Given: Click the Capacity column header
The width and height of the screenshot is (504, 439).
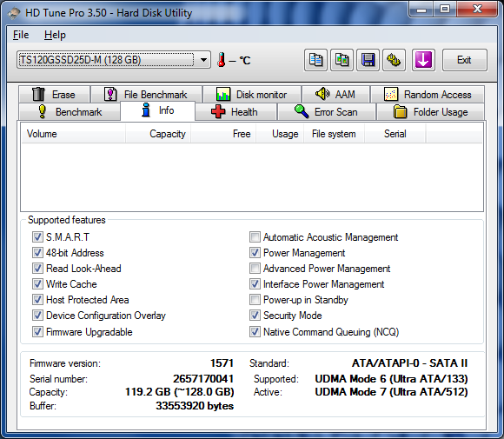Looking at the screenshot, I should [158, 134].
